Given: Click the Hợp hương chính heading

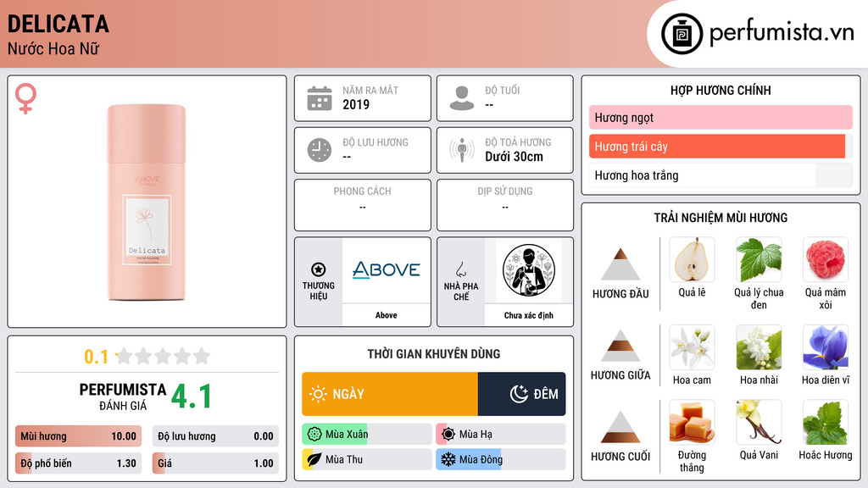Looking at the screenshot, I should pos(721,90).
